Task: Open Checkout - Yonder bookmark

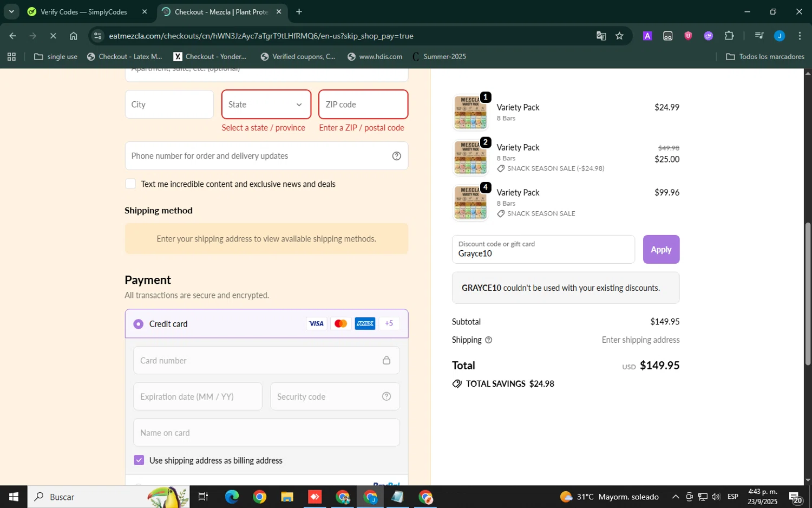Action: (210, 56)
